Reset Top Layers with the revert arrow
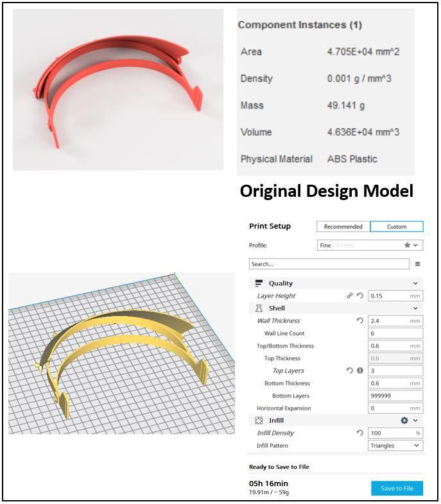 350,371
